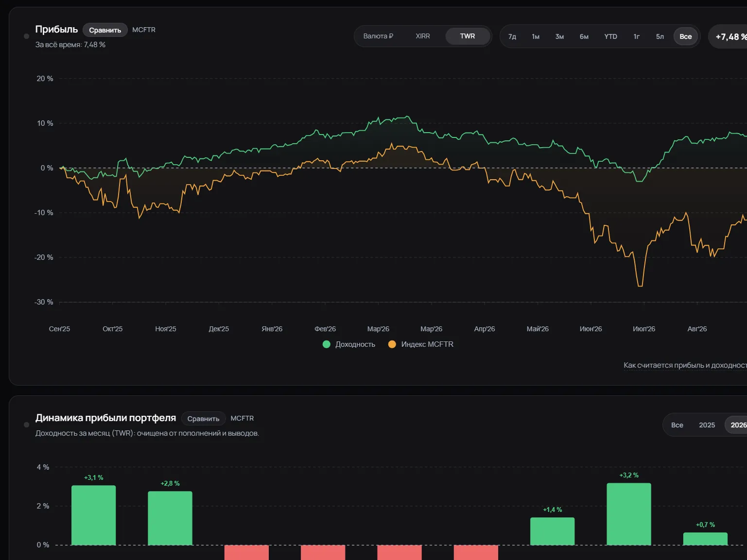Select the TWR calculation mode
The height and width of the screenshot is (560, 747).
pyautogui.click(x=468, y=36)
